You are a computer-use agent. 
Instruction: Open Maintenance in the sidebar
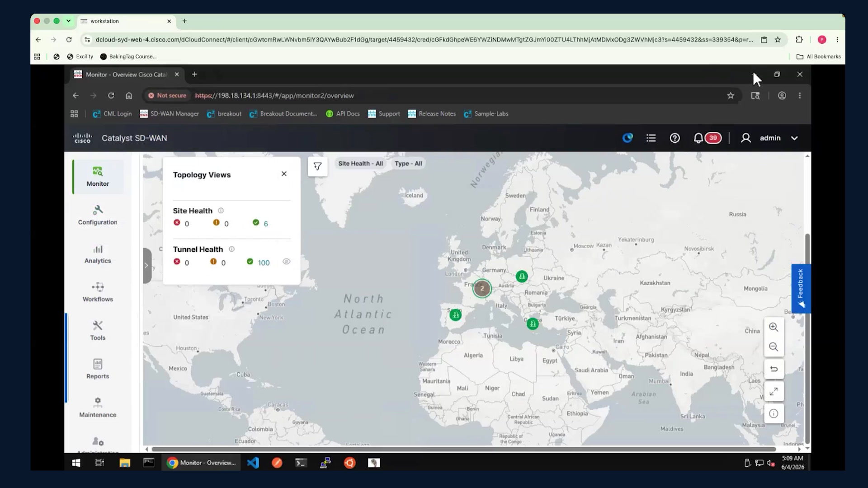pos(98,408)
